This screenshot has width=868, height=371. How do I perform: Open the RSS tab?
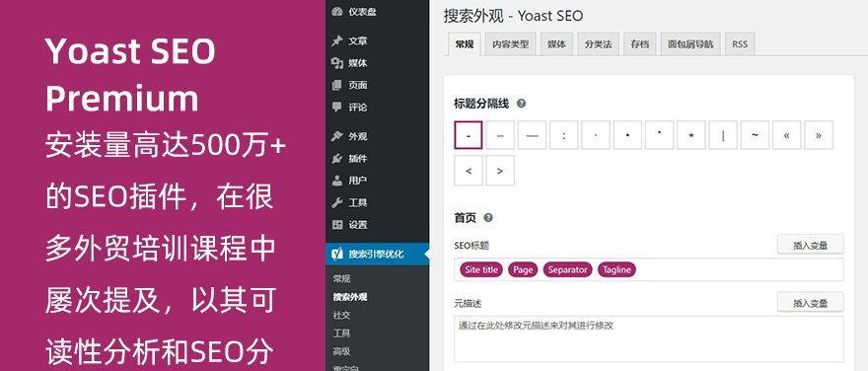[x=740, y=44]
